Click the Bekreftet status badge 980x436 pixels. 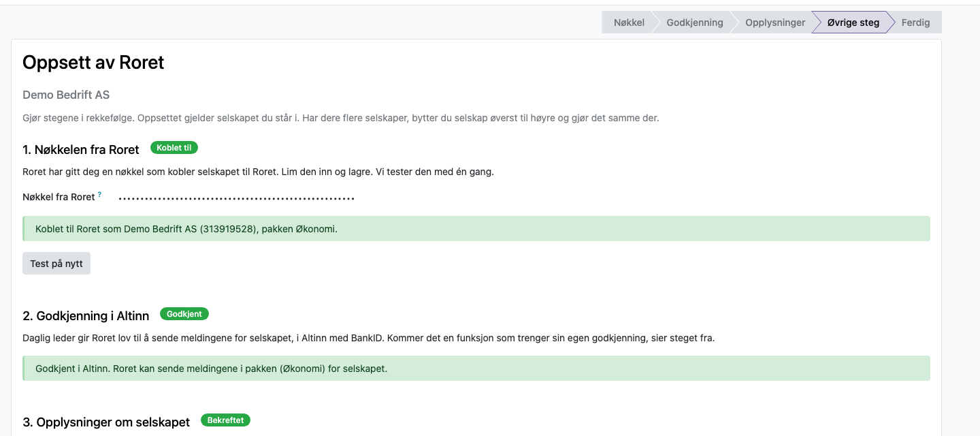(x=225, y=420)
